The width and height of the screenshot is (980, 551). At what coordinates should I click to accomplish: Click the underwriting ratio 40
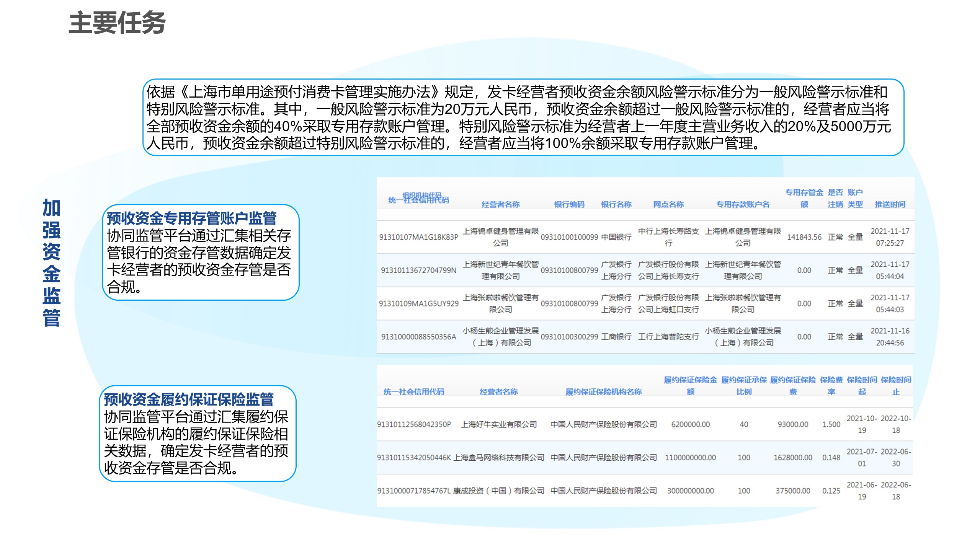point(744,425)
